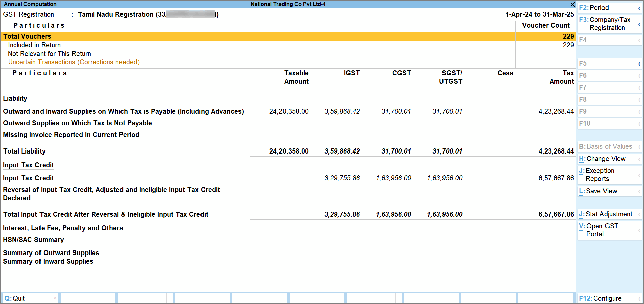
Task: Open Summary of Outward Supplies
Action: [x=51, y=253]
